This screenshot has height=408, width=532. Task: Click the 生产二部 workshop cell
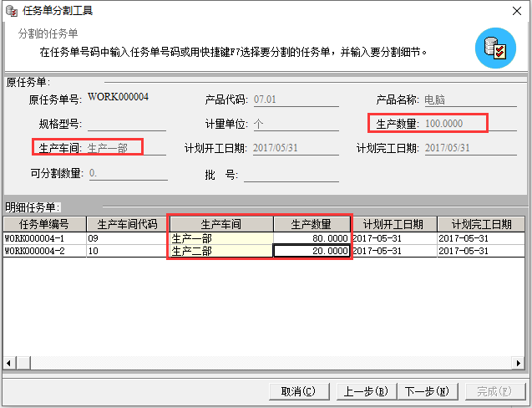pyautogui.click(x=220, y=251)
